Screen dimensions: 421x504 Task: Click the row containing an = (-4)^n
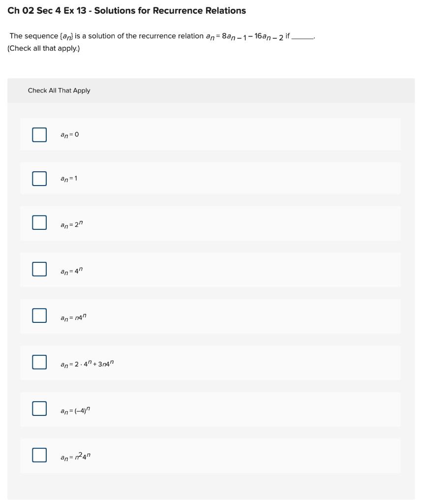(x=210, y=409)
